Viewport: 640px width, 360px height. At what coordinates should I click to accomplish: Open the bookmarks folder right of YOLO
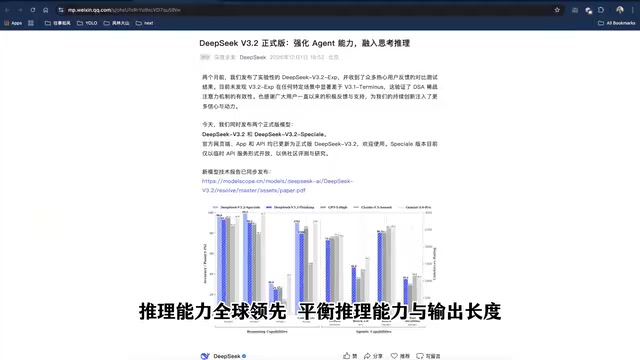[x=116, y=23]
